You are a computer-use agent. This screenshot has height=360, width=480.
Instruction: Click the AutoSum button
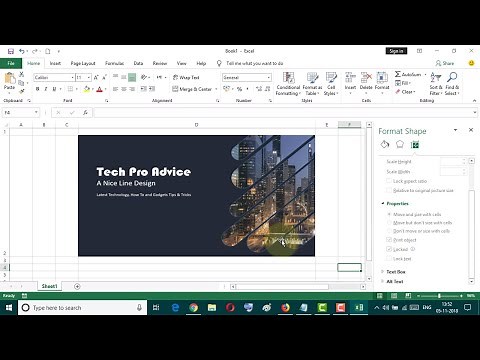(x=409, y=74)
